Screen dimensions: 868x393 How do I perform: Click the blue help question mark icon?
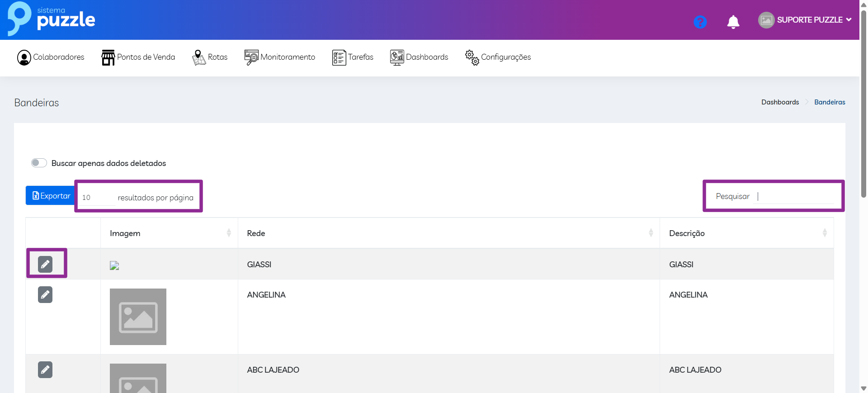tap(700, 22)
